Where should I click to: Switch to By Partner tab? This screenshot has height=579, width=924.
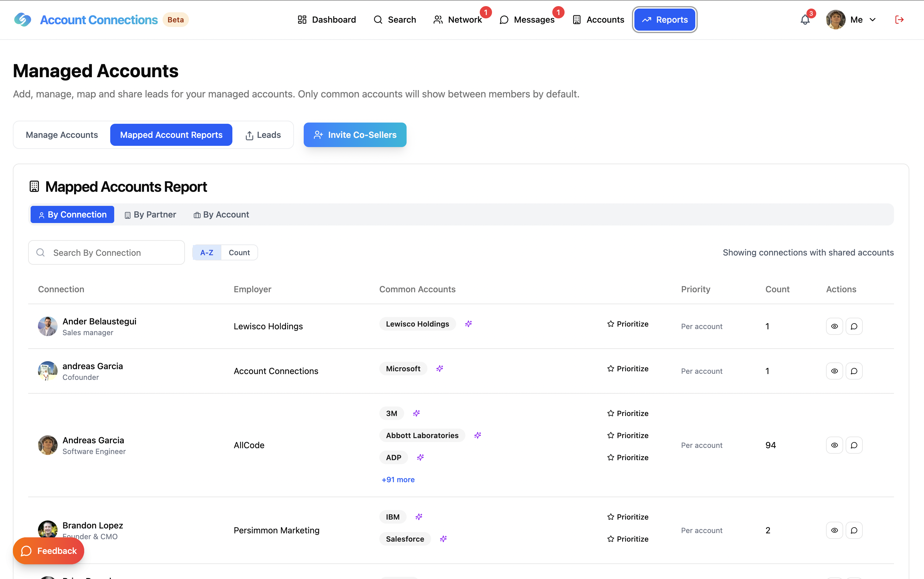pos(150,214)
